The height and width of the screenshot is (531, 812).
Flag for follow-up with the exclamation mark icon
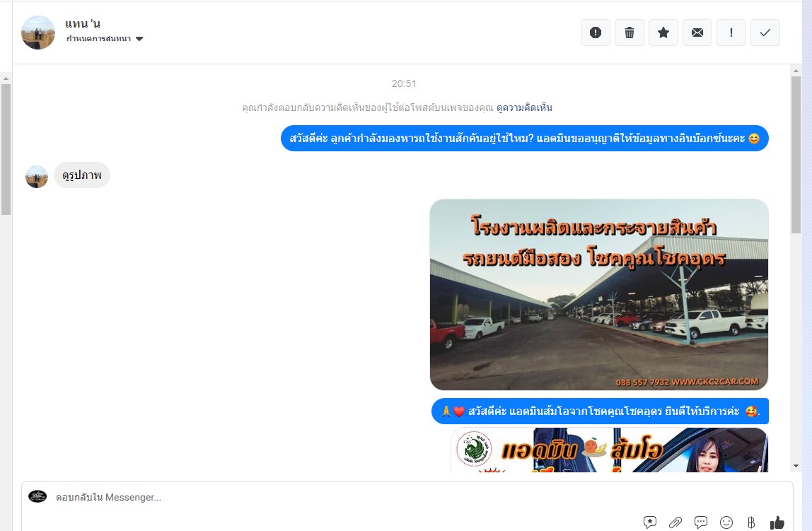pyautogui.click(x=731, y=33)
